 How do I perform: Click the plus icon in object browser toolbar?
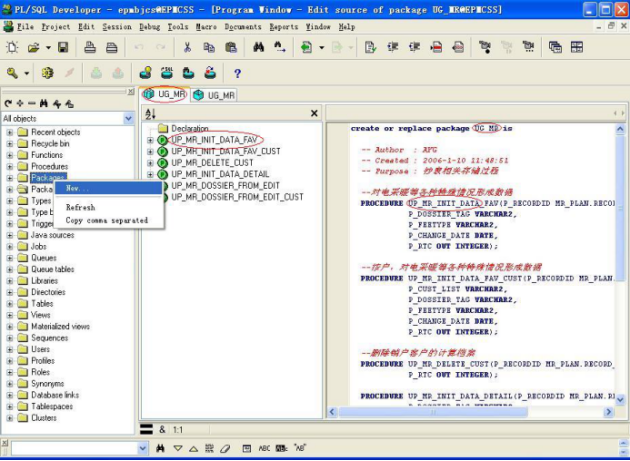click(20, 104)
